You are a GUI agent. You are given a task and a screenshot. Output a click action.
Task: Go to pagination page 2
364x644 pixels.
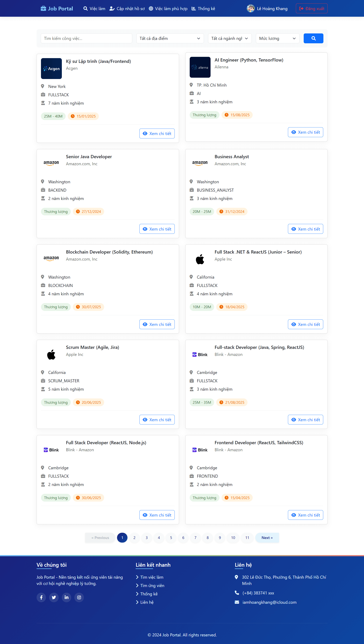pos(134,537)
